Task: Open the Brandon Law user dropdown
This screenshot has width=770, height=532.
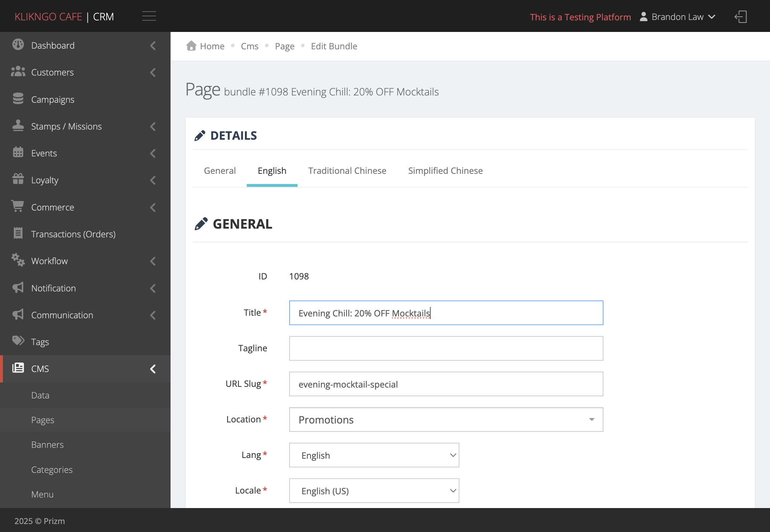Action: [678, 17]
